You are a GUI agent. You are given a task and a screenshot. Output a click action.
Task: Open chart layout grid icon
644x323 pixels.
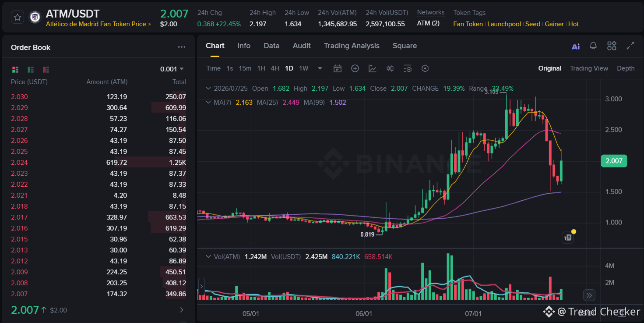(x=612, y=46)
